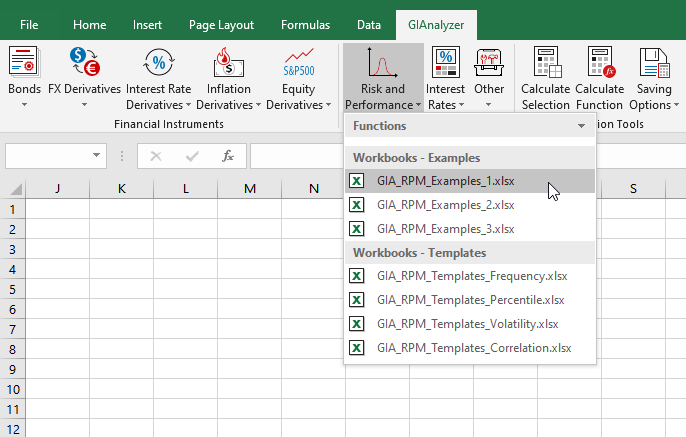The width and height of the screenshot is (686, 437).
Task: Open the File tab
Action: pyautogui.click(x=29, y=25)
